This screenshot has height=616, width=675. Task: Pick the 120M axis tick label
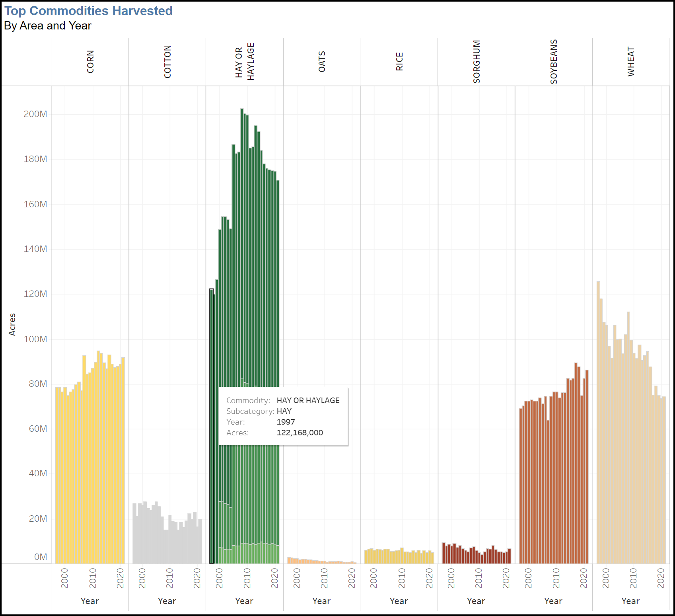[x=35, y=294]
